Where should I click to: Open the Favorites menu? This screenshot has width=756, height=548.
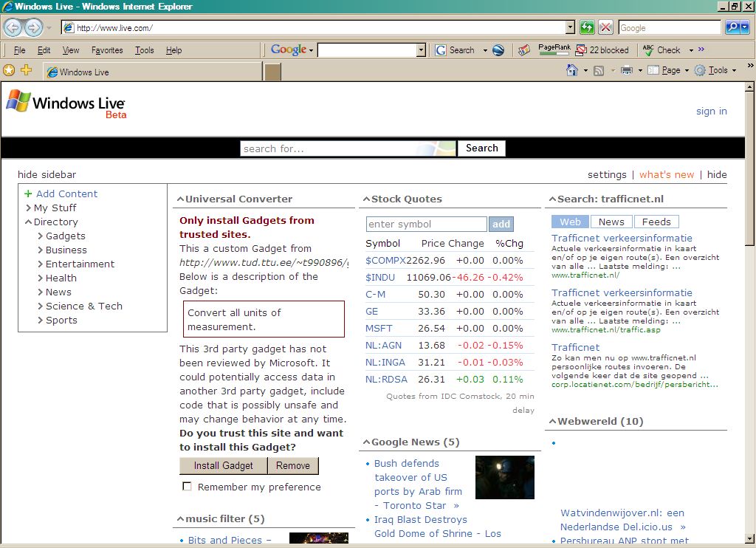tap(107, 50)
